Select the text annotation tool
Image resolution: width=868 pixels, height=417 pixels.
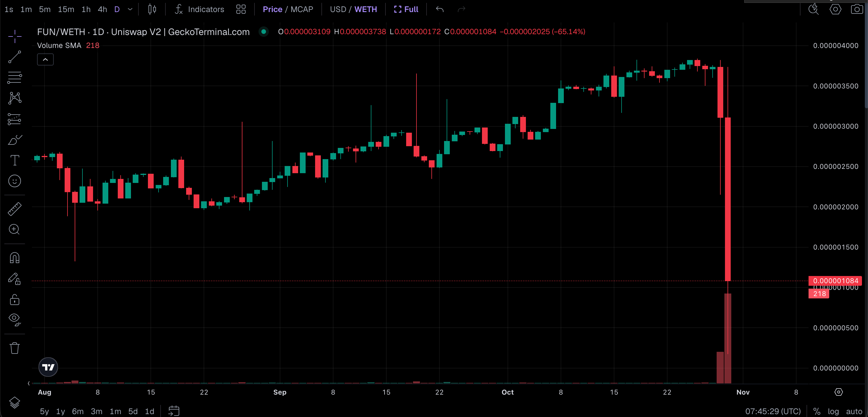click(x=14, y=160)
